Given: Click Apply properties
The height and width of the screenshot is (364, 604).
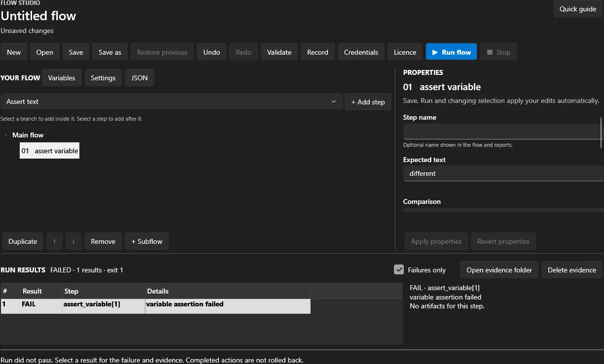Looking at the screenshot, I should (x=436, y=241).
